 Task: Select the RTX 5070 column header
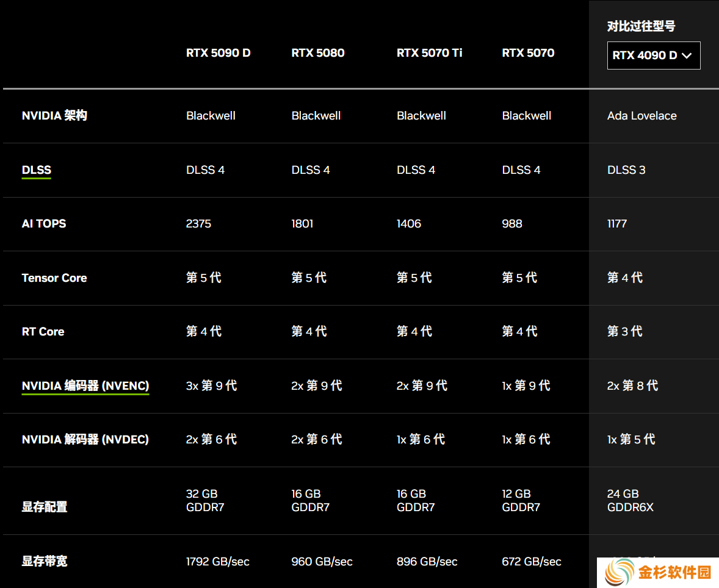(528, 53)
